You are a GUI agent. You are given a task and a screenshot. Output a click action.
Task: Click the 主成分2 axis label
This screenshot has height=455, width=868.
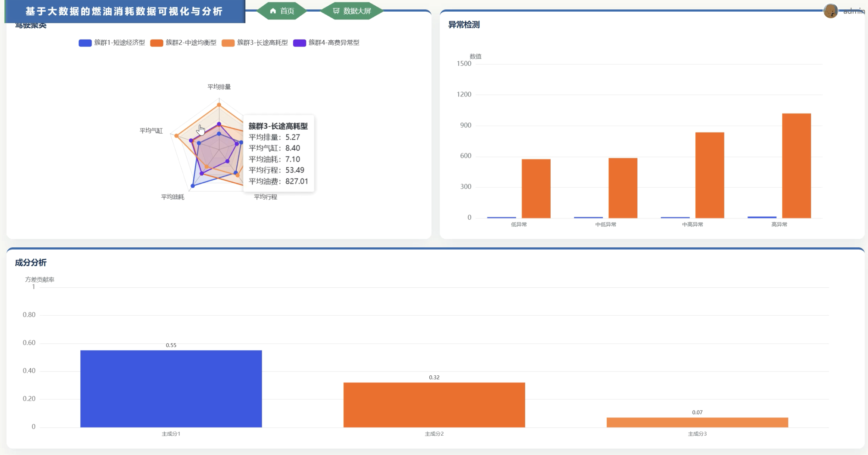pyautogui.click(x=434, y=434)
